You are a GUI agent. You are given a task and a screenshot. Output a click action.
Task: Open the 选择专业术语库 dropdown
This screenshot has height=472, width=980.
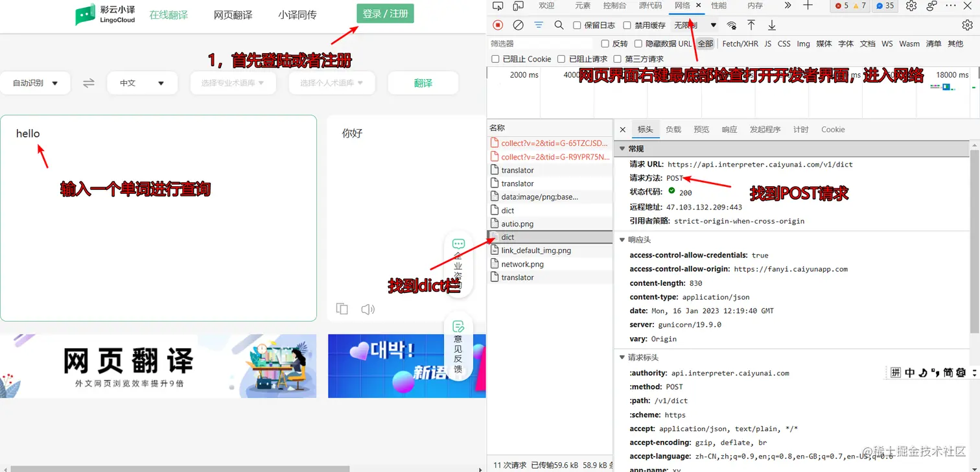[233, 83]
